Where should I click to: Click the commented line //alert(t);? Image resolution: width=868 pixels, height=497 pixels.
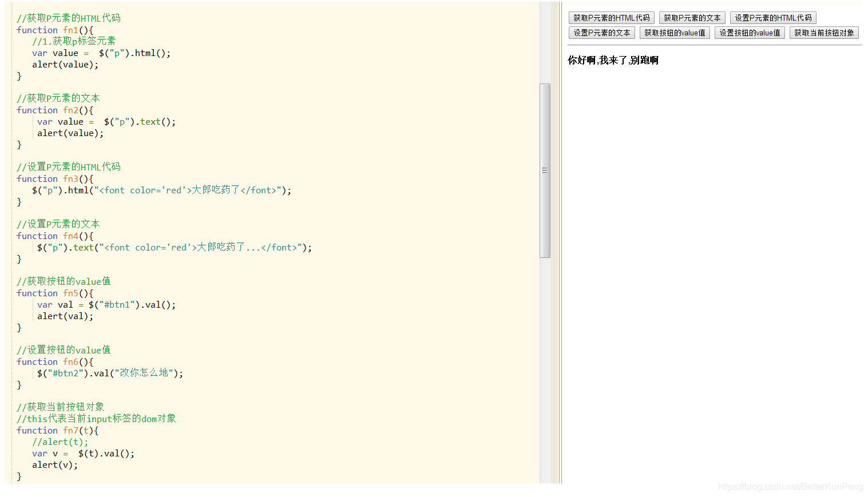click(60, 442)
